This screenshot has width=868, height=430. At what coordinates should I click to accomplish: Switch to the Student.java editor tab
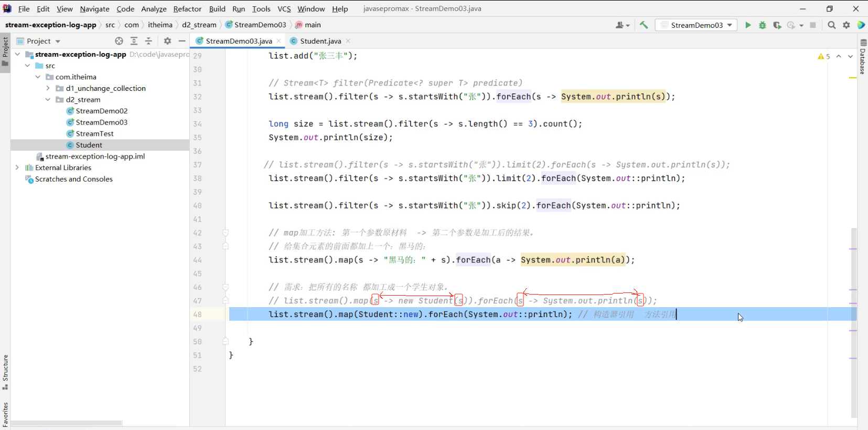click(x=320, y=41)
